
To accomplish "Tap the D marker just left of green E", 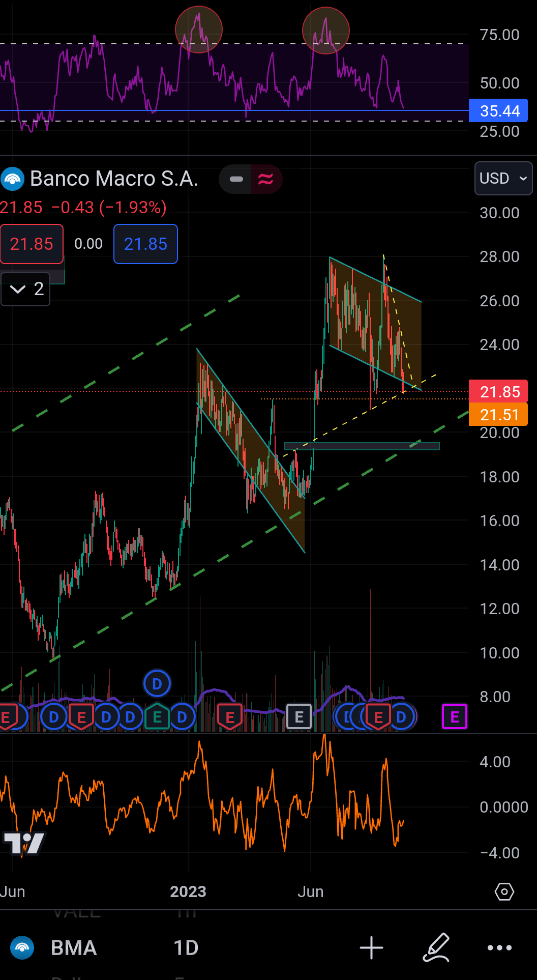I will click(130, 717).
